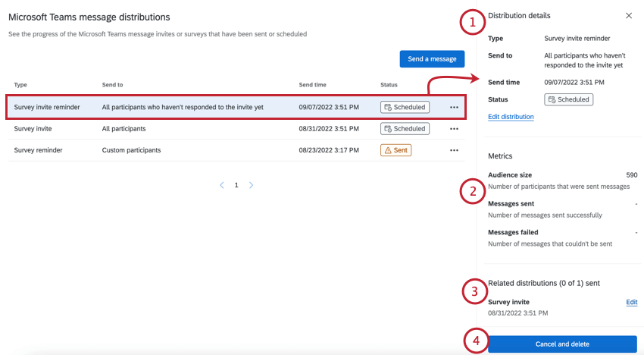
Task: Go to previous page arrow
Action: coord(221,185)
